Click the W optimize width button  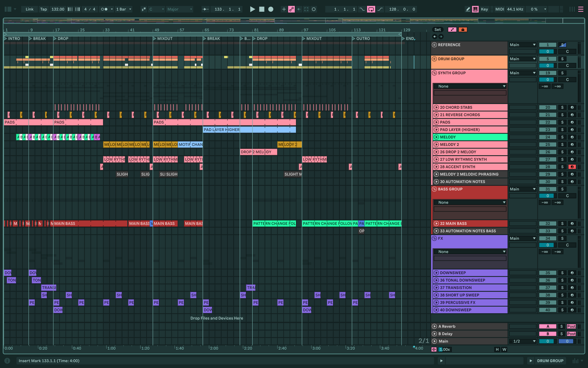pos(504,349)
